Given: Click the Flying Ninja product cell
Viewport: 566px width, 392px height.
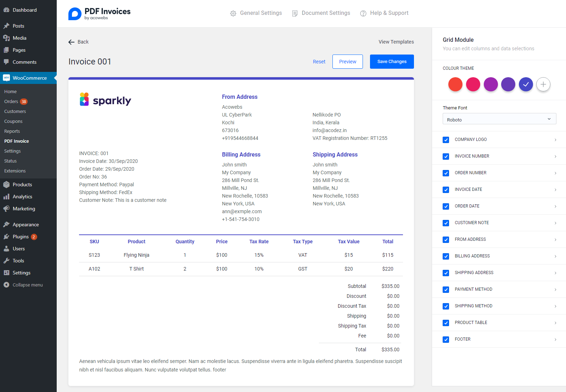Looking at the screenshot, I should (136, 255).
